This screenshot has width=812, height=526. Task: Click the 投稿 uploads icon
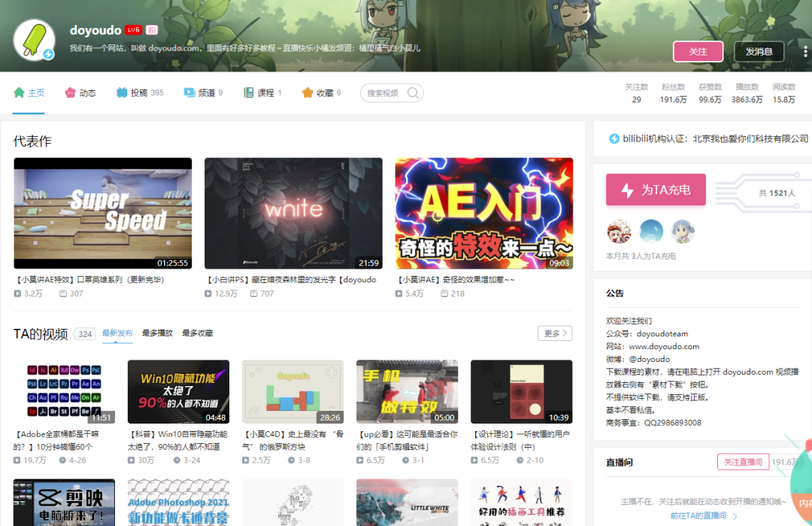tap(122, 93)
